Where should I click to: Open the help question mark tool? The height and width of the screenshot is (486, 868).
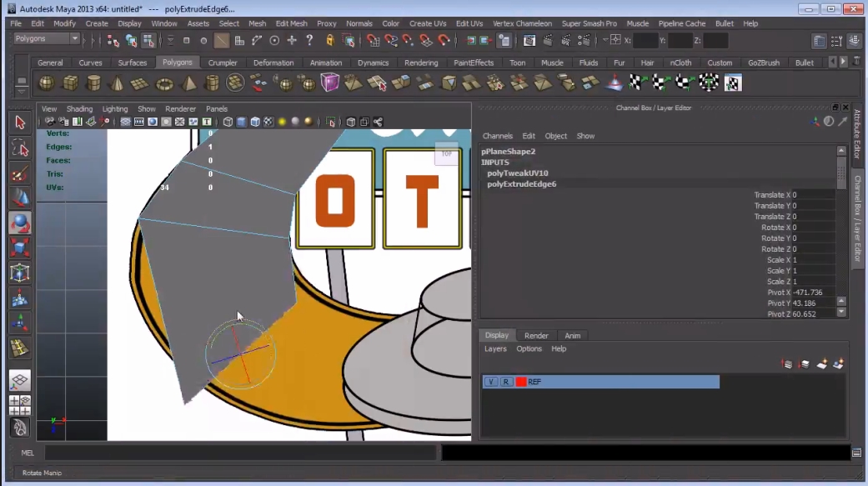pyautogui.click(x=309, y=40)
